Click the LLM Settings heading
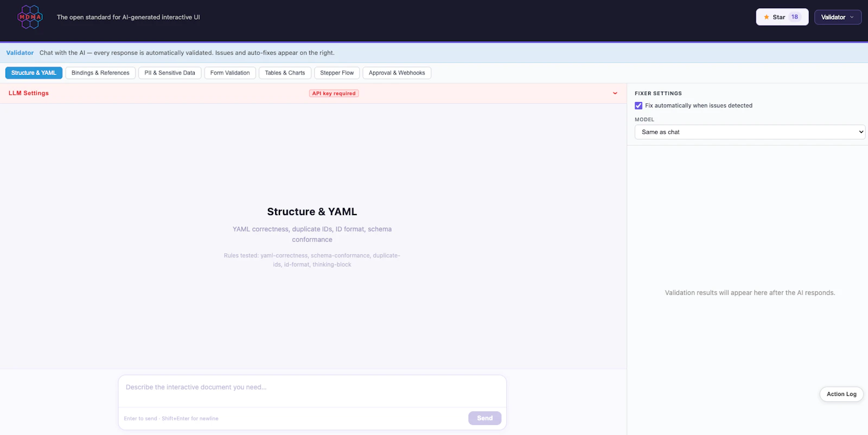 (x=29, y=93)
